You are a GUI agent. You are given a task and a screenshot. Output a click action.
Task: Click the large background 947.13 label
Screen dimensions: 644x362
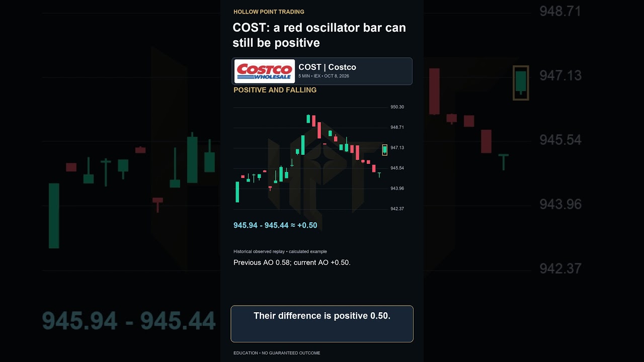(x=560, y=75)
